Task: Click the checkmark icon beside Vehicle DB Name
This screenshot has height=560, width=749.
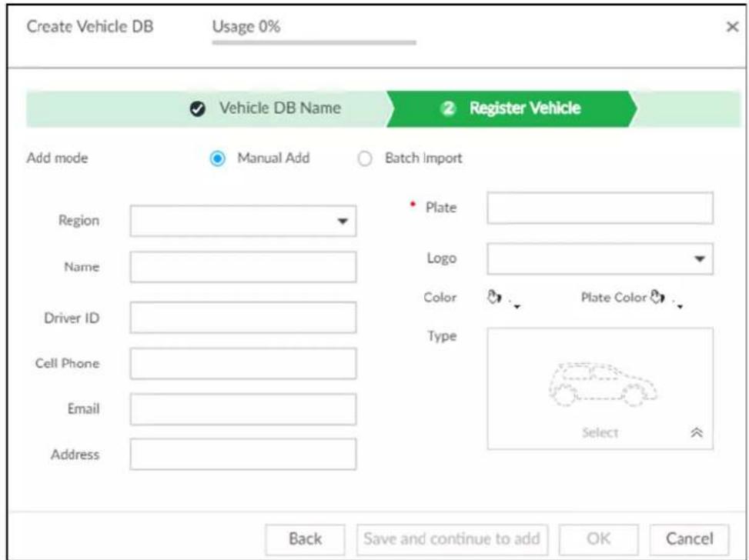Action: coord(197,109)
